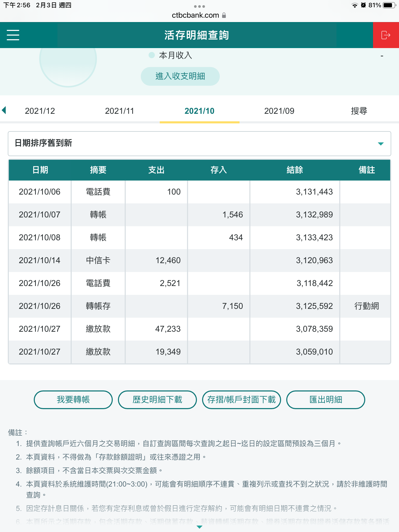Tap the three dots above the URL

(x=199, y=6)
